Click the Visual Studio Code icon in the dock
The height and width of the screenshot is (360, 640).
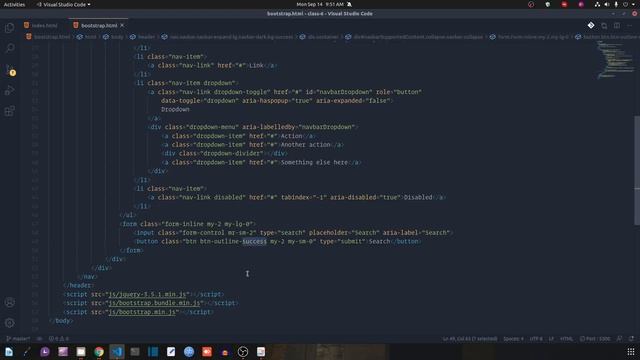pyautogui.click(x=117, y=351)
